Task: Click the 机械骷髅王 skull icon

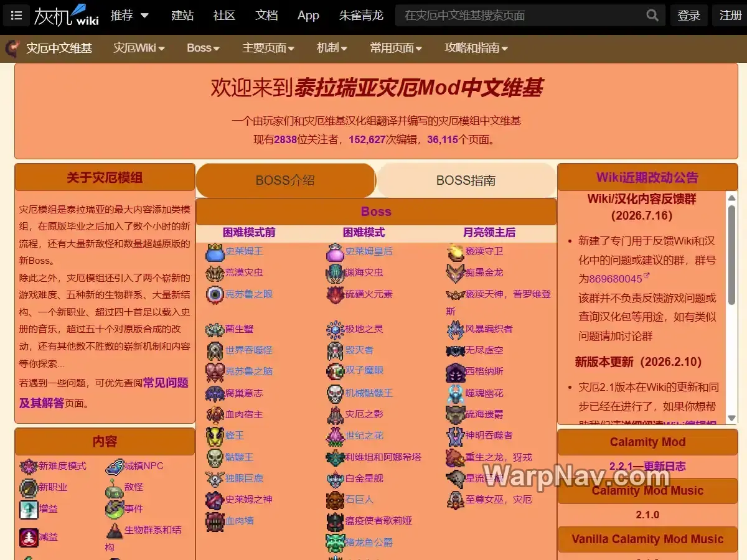Action: (335, 393)
